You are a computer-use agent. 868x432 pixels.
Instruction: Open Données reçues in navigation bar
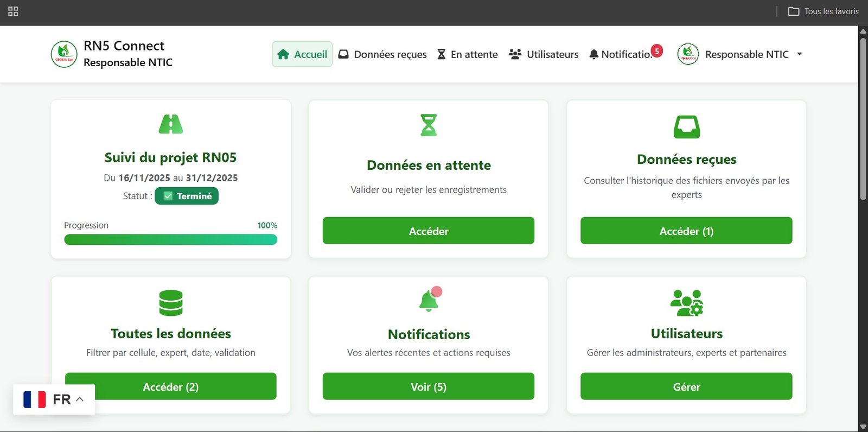(382, 54)
